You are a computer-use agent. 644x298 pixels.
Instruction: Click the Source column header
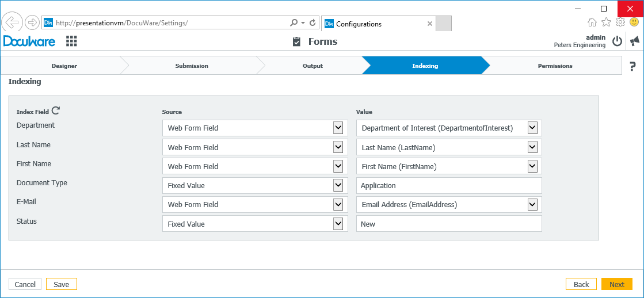coord(172,112)
